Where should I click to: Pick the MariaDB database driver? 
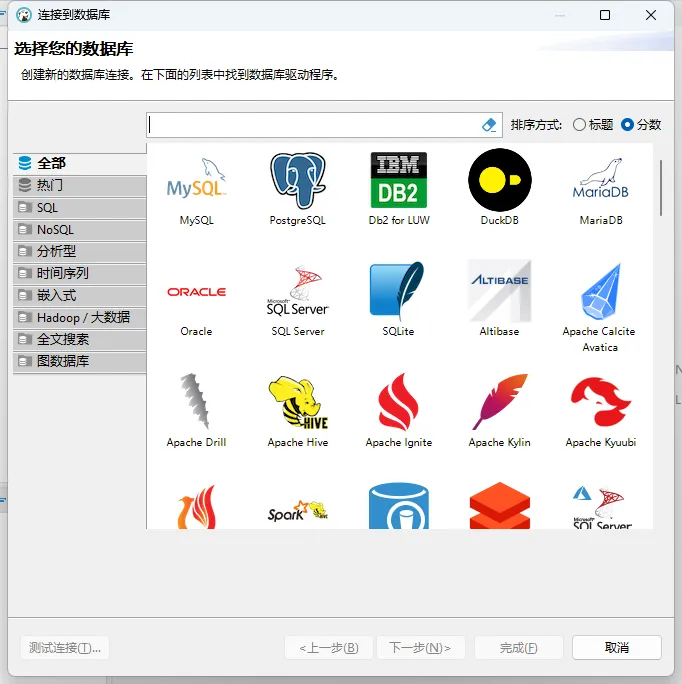(x=601, y=190)
